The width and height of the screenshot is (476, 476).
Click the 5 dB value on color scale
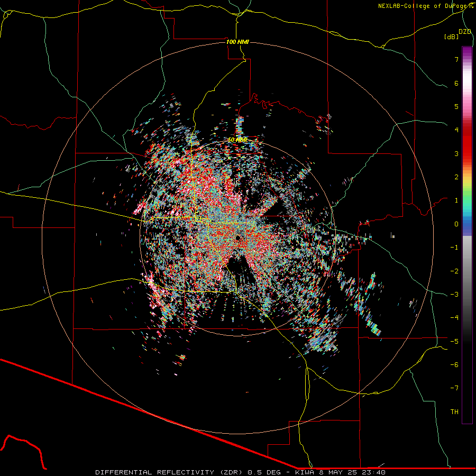456,106
